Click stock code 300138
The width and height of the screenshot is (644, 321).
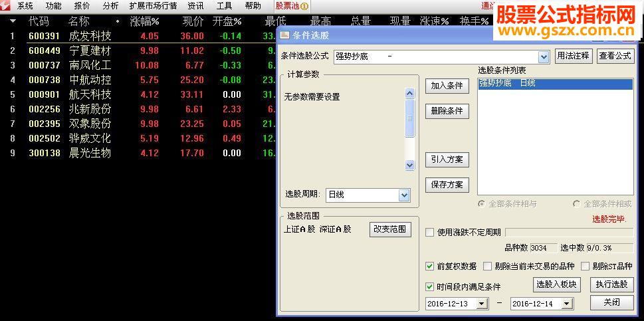[x=45, y=153]
